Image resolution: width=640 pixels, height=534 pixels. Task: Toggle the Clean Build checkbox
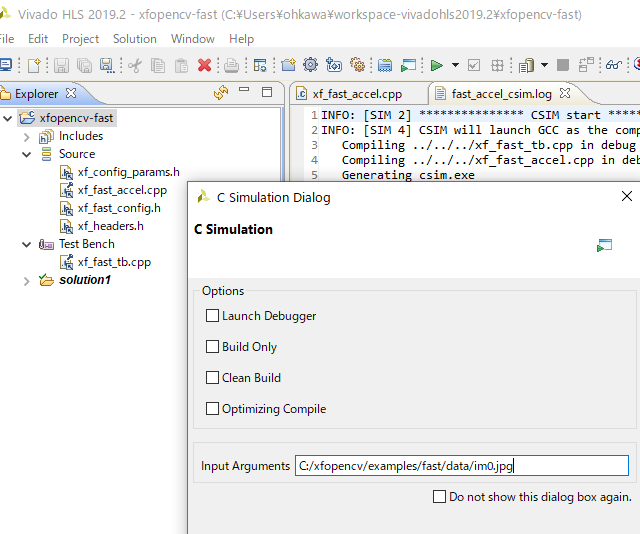(x=212, y=378)
